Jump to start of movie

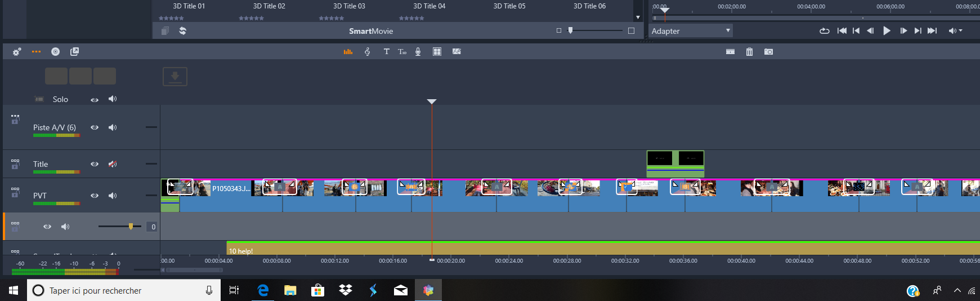pyautogui.click(x=842, y=30)
